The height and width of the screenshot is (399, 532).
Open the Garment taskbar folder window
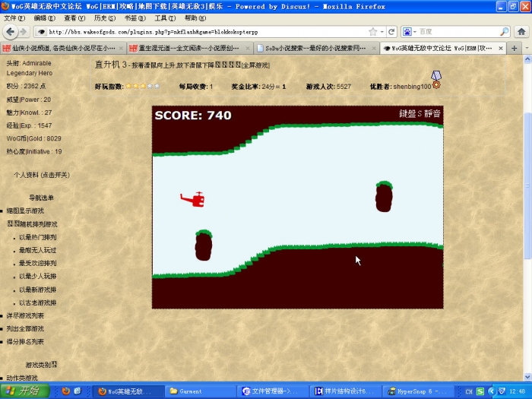(200, 391)
